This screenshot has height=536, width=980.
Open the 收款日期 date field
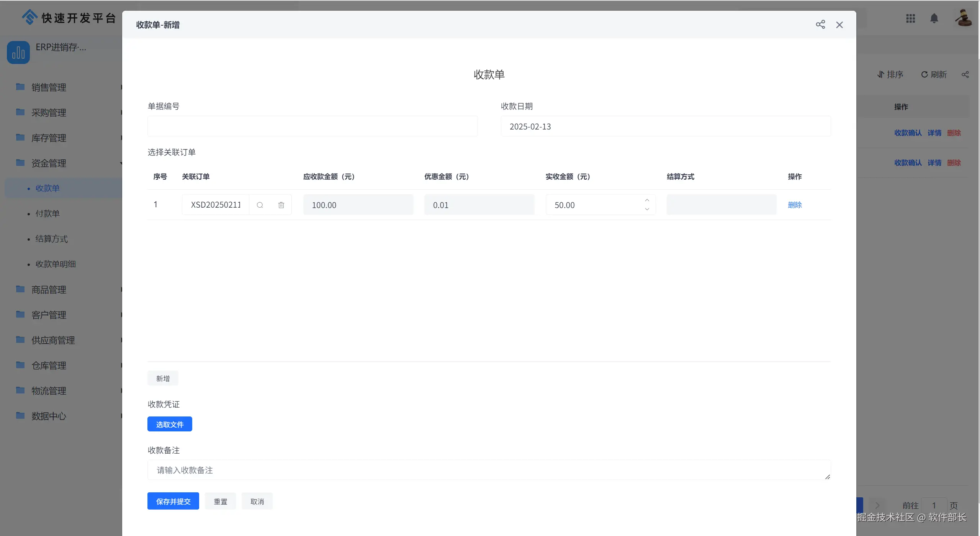pos(665,126)
